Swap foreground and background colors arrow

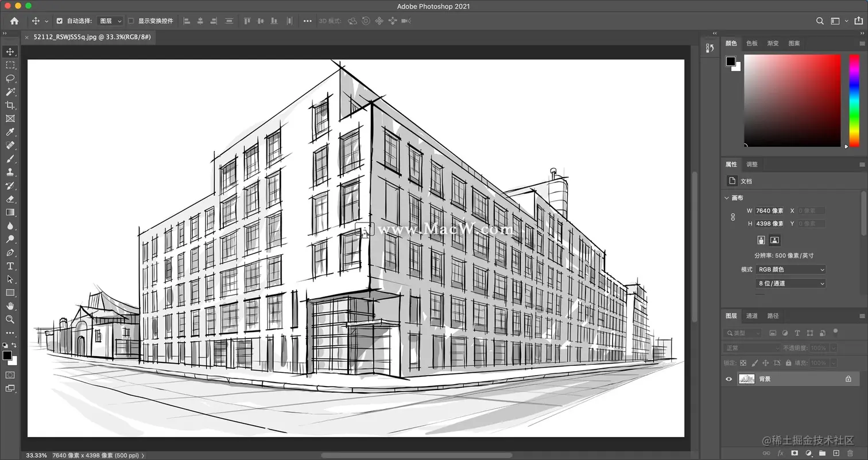point(14,345)
